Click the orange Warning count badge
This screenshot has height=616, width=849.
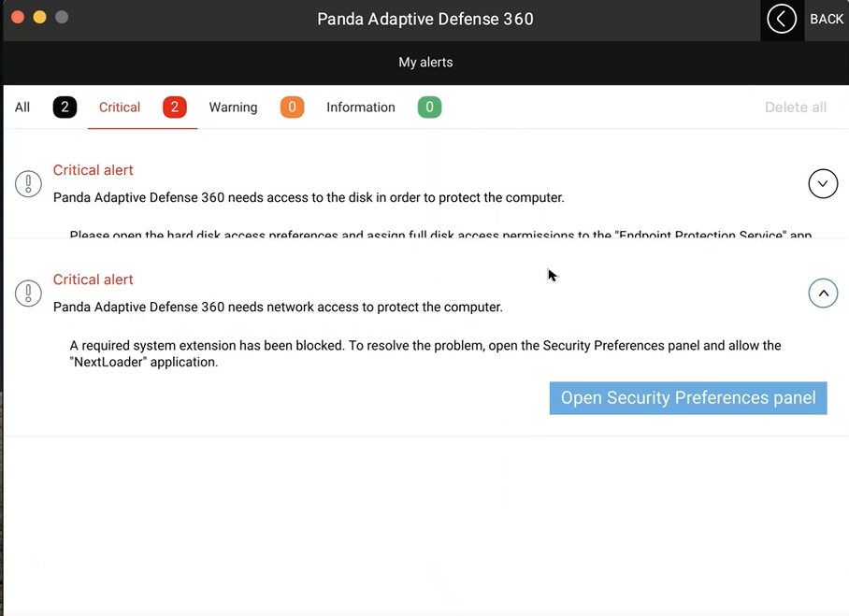(x=293, y=107)
